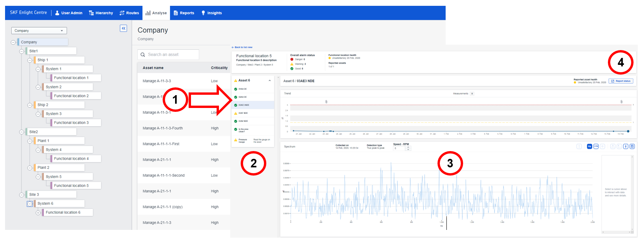Collapse Site2 tree node
Screen dimensions: 644x240
pyautogui.click(x=21, y=132)
